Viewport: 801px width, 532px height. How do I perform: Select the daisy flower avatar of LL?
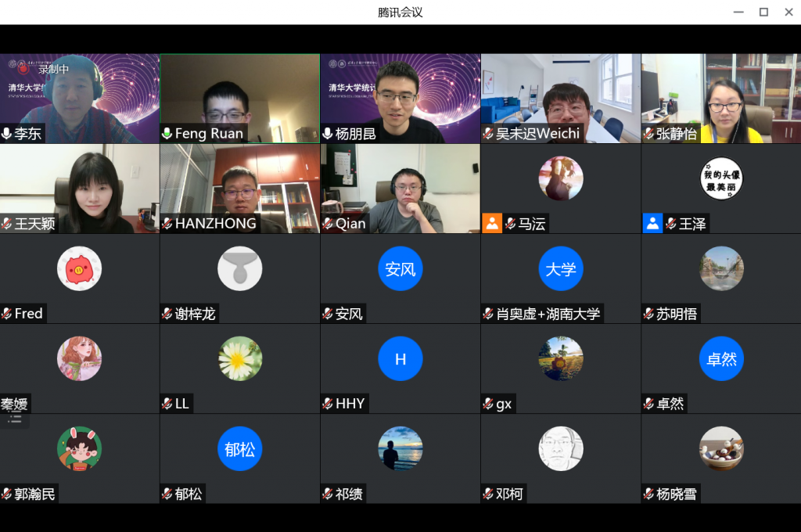[240, 359]
